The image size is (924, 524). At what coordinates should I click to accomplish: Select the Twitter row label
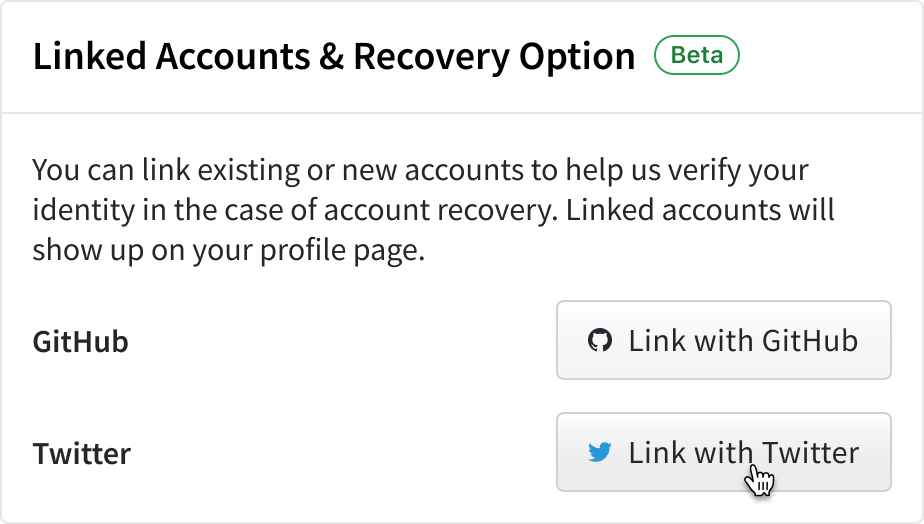tap(82, 454)
